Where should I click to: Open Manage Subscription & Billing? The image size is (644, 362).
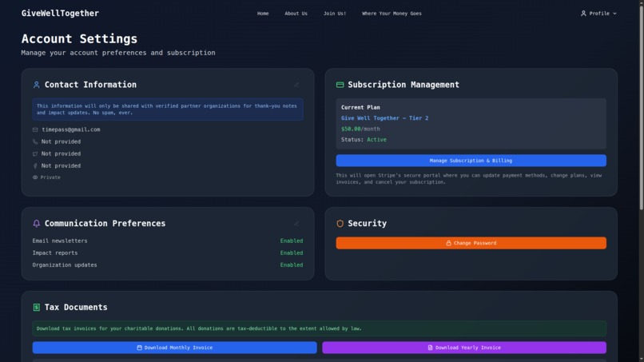471,161
